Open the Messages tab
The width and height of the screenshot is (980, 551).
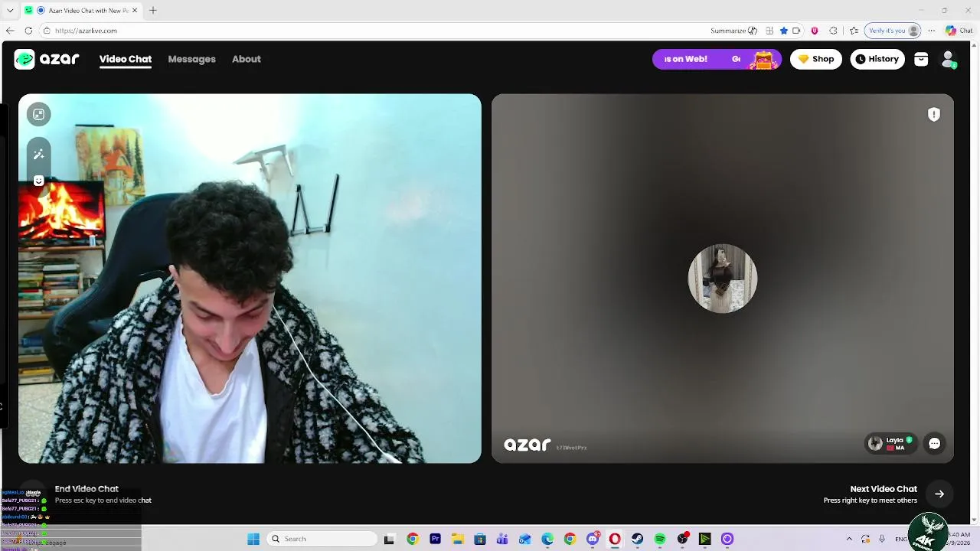point(191,59)
